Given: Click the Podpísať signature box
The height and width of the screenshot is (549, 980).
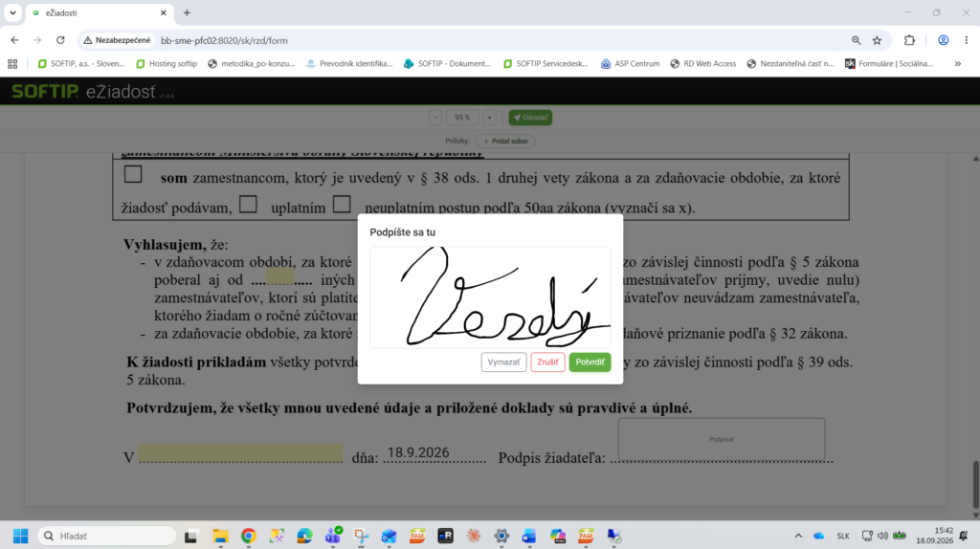Looking at the screenshot, I should click(722, 439).
